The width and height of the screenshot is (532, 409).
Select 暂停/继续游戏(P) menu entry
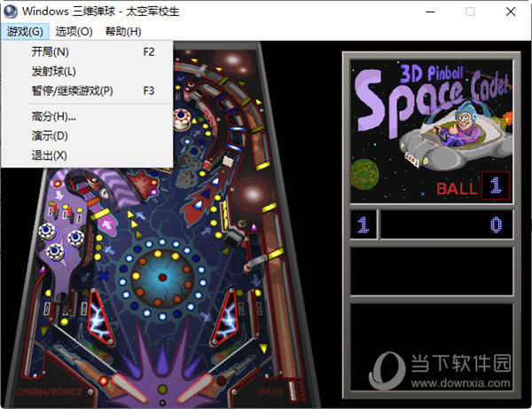[x=87, y=91]
